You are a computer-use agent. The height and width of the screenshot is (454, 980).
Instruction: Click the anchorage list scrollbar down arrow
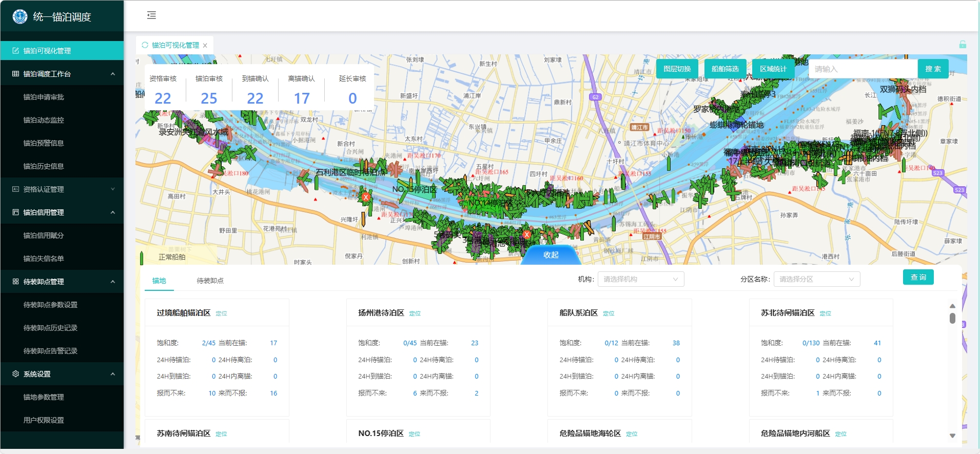coord(952,436)
